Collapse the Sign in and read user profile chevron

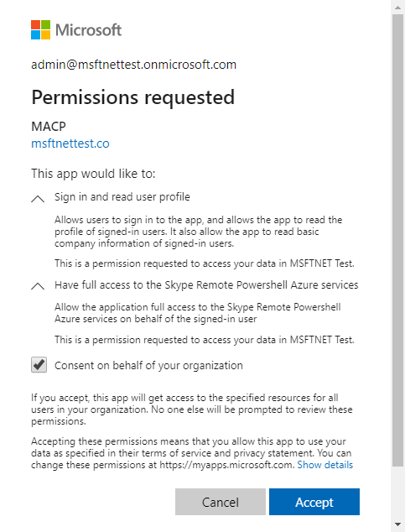pos(38,199)
